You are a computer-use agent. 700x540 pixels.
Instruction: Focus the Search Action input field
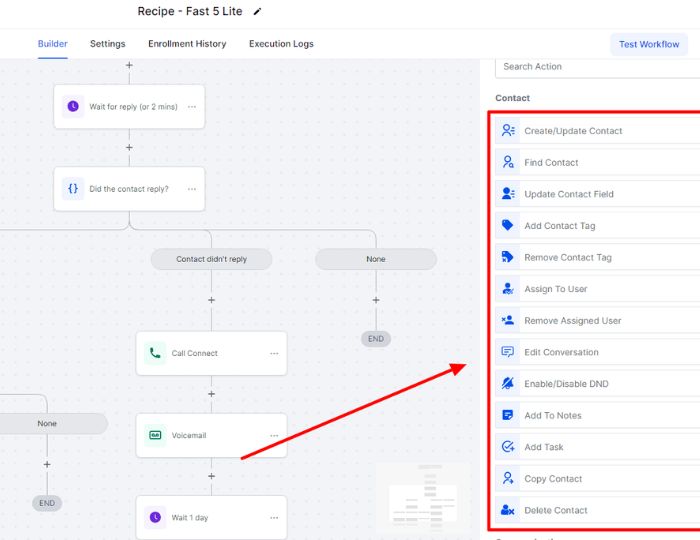pyautogui.click(x=596, y=67)
